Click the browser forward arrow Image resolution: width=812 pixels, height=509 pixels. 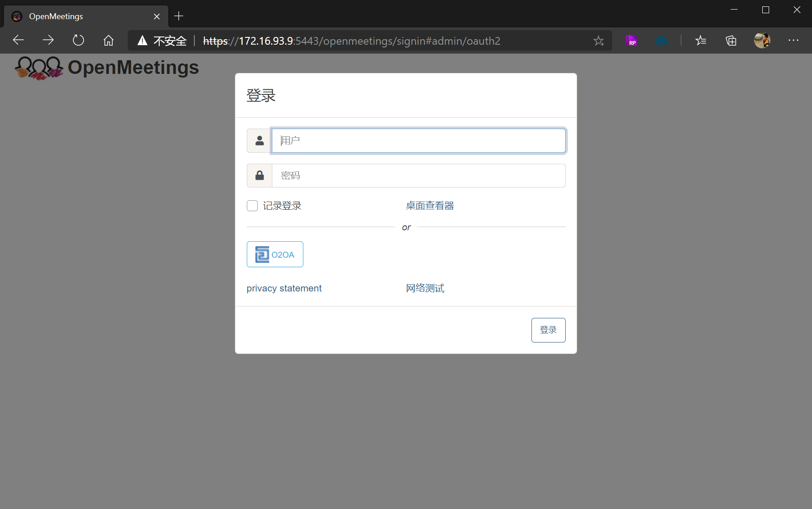click(48, 41)
